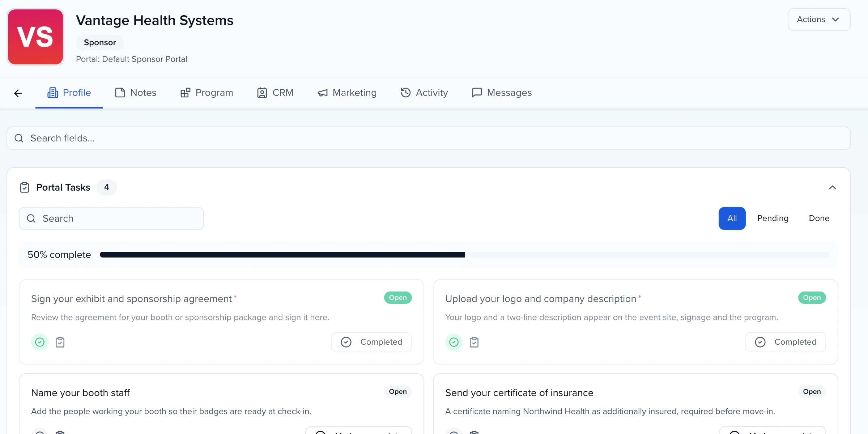
Task: Click green check icon on sponsorship agreement task
Action: (x=40, y=342)
